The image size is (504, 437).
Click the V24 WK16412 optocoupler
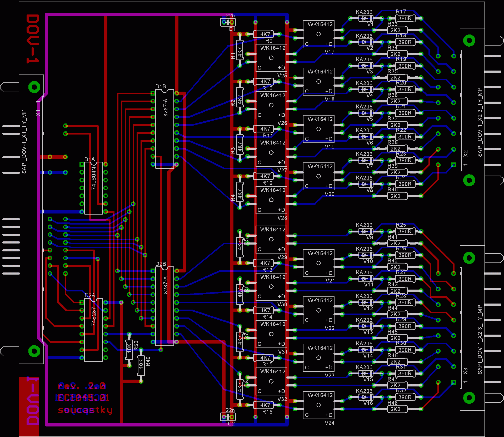pyautogui.click(x=318, y=405)
